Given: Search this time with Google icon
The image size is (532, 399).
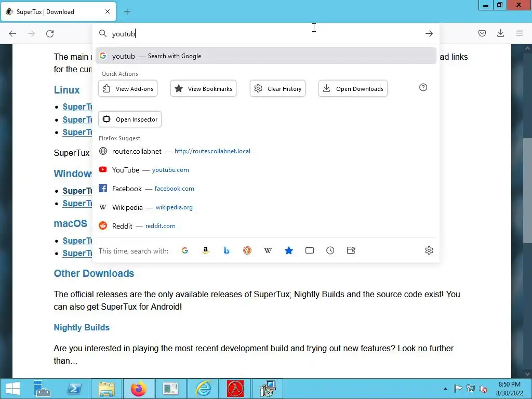Looking at the screenshot, I should pos(185,250).
